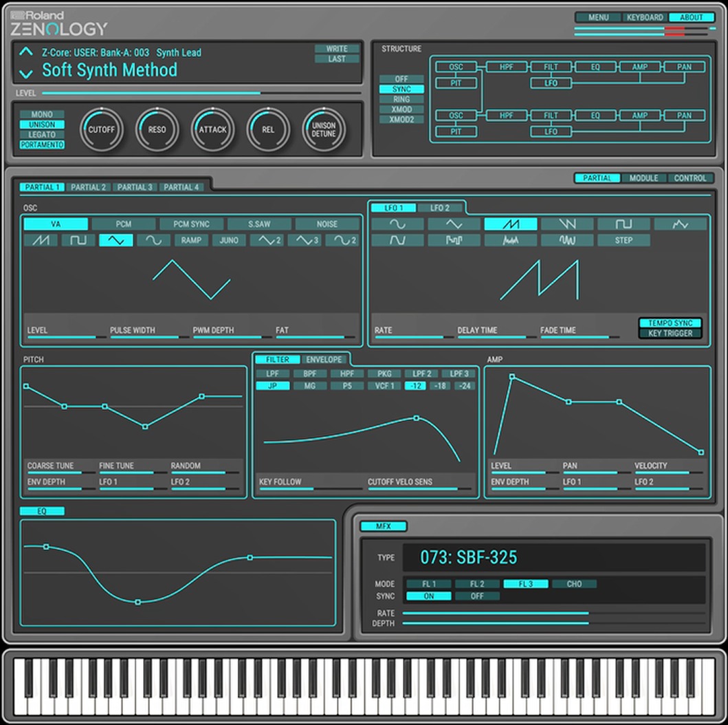The height and width of the screenshot is (725, 728).
Task: Toggle LFO KEY TRIGGER
Action: pos(670,333)
